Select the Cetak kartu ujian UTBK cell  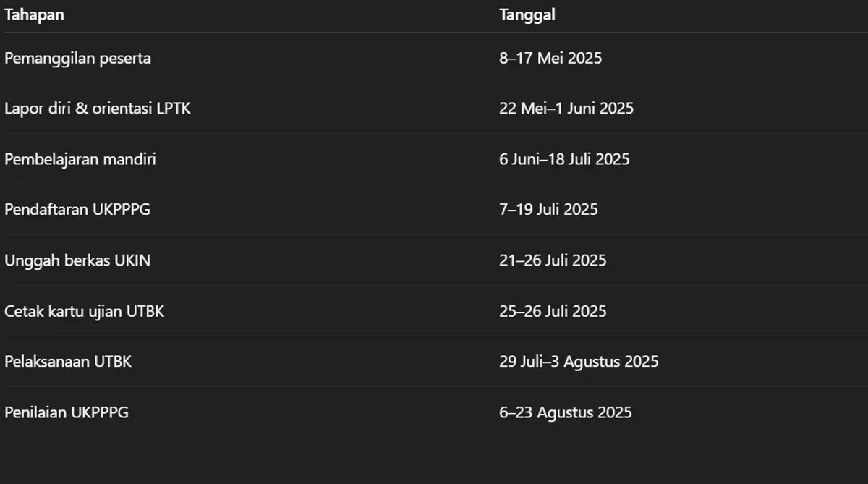point(85,311)
